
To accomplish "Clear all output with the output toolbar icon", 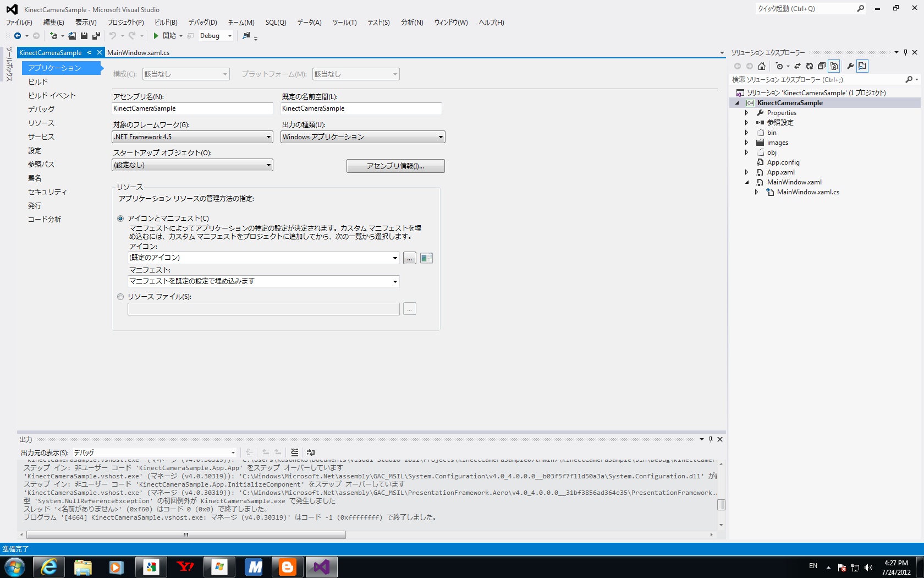I will [295, 452].
